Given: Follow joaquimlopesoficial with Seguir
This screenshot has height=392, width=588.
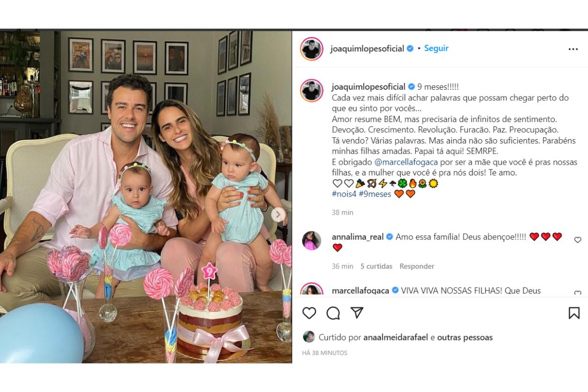Looking at the screenshot, I should (436, 48).
